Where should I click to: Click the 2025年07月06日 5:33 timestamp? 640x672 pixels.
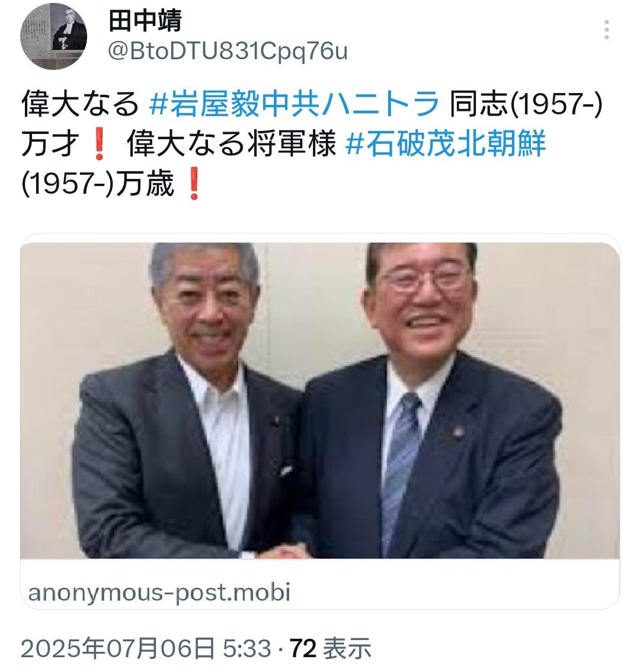tap(146, 648)
